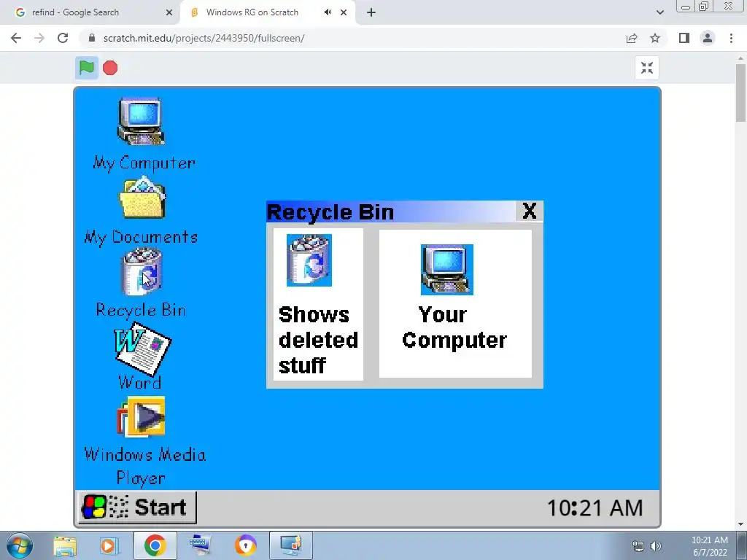
Task: Open the Windows Start orb
Action: pos(20,545)
